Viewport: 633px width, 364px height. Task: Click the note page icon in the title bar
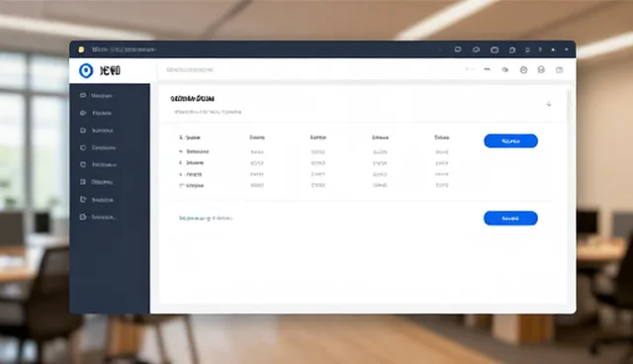[x=512, y=49]
